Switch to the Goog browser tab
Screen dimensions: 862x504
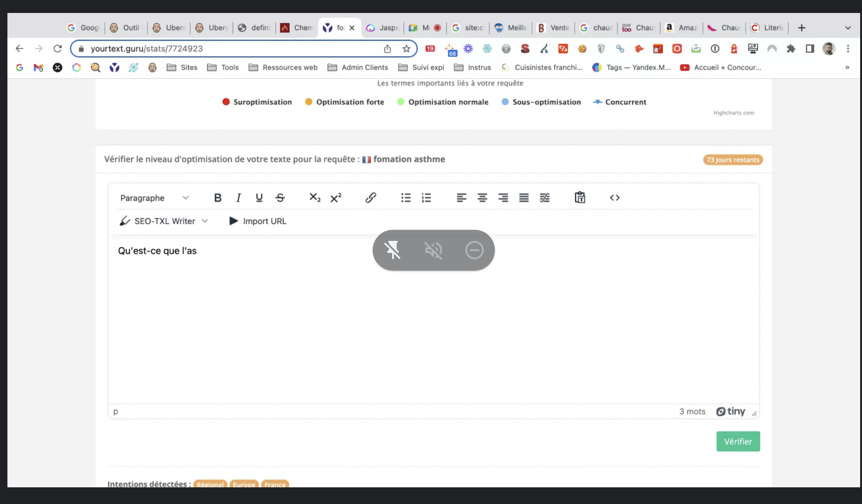[x=83, y=28]
